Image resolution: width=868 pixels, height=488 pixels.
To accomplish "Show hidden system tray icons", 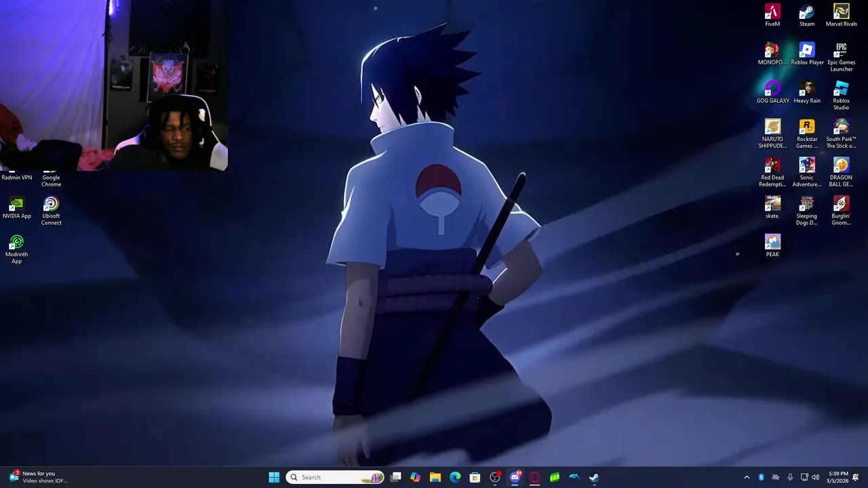I will click(747, 477).
